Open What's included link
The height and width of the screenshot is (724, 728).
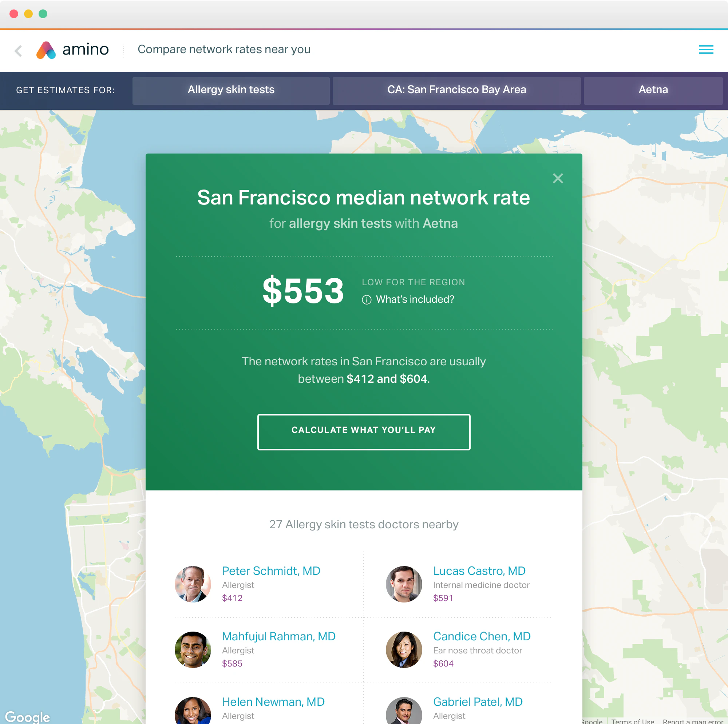pyautogui.click(x=415, y=299)
